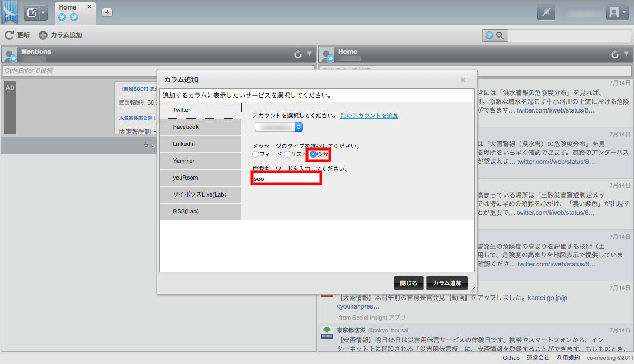Screen dimensions: 634x364
Task: Click the blue bird app logo
Action: pyautogui.click(x=10, y=12)
